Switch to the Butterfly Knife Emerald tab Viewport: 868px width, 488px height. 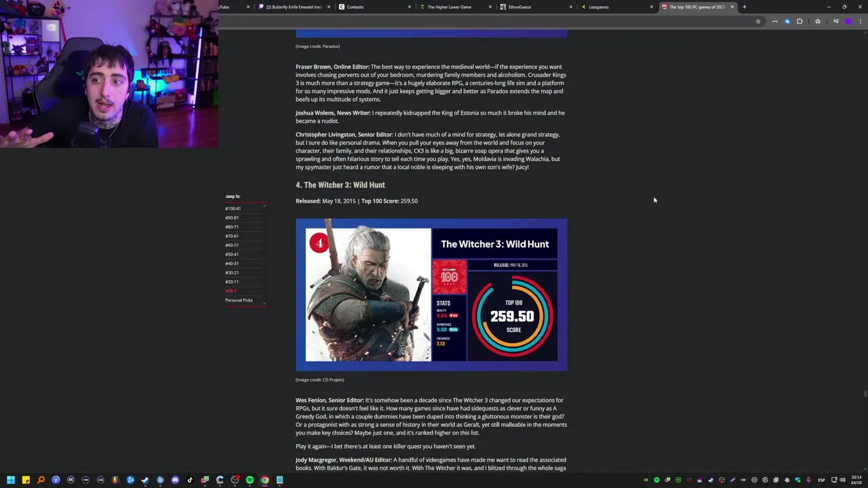click(x=294, y=7)
